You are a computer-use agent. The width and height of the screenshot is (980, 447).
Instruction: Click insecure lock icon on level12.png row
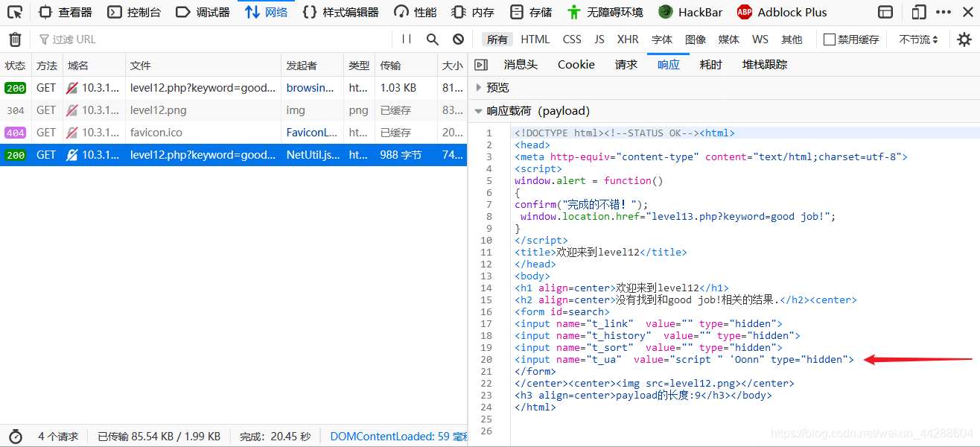(x=72, y=110)
